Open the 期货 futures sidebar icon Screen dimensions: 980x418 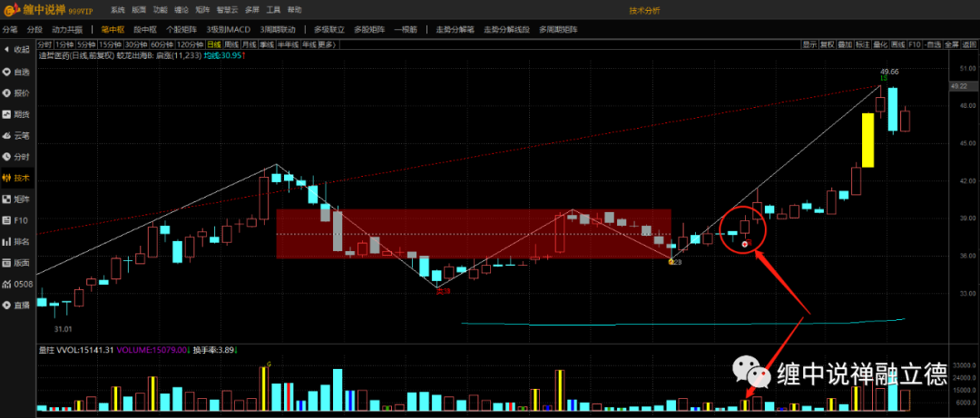17,114
